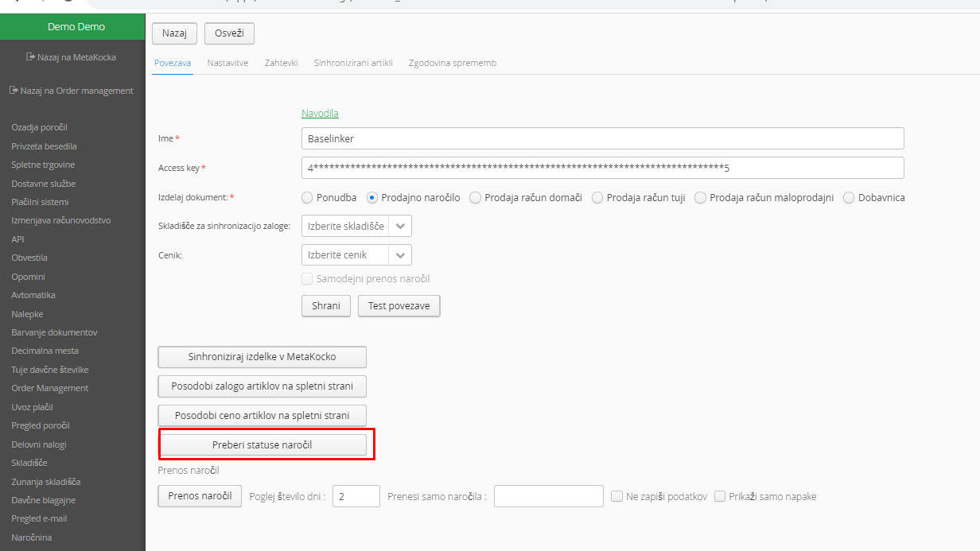Click the Shrani button
Image resolution: width=980 pixels, height=551 pixels.
tap(326, 306)
